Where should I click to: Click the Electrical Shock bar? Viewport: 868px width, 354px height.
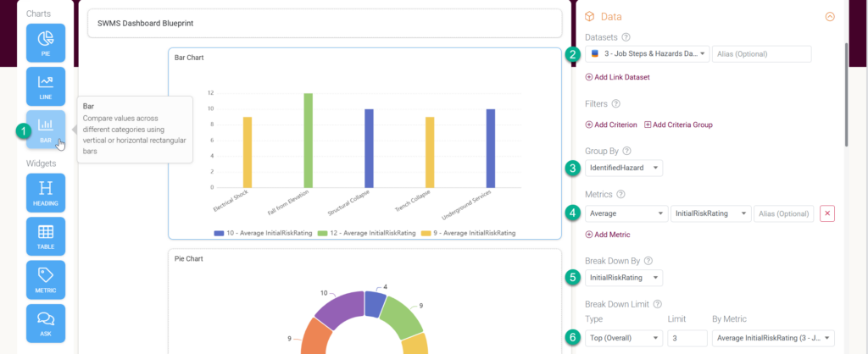pos(248,152)
